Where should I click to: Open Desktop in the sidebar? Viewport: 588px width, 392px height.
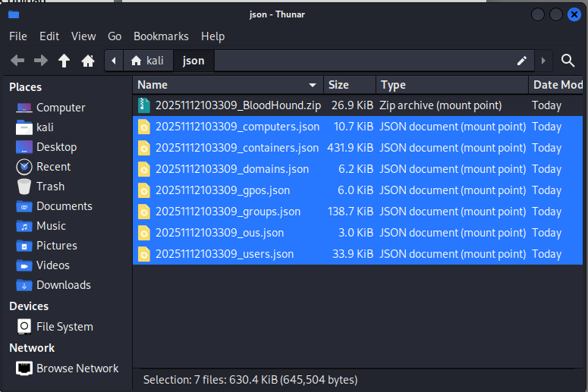pos(46,147)
